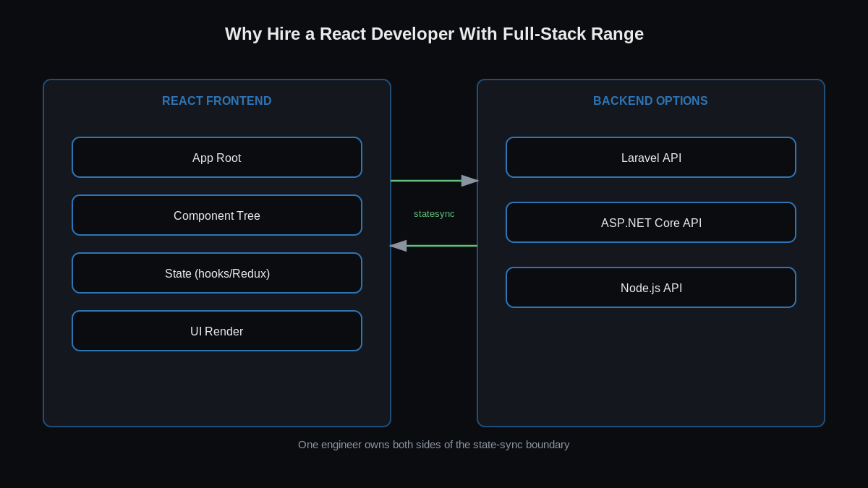Click the Node.js API box
868x488 pixels.
pyautogui.click(x=651, y=288)
